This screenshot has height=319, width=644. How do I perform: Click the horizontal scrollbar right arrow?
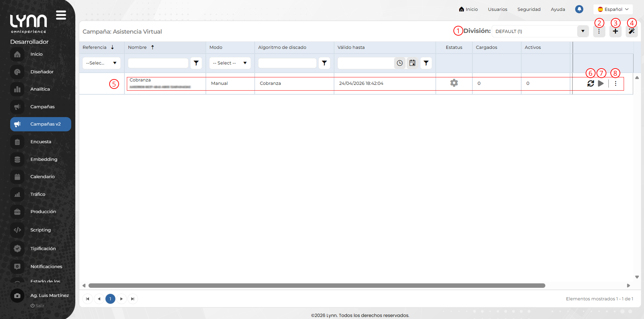(628, 286)
